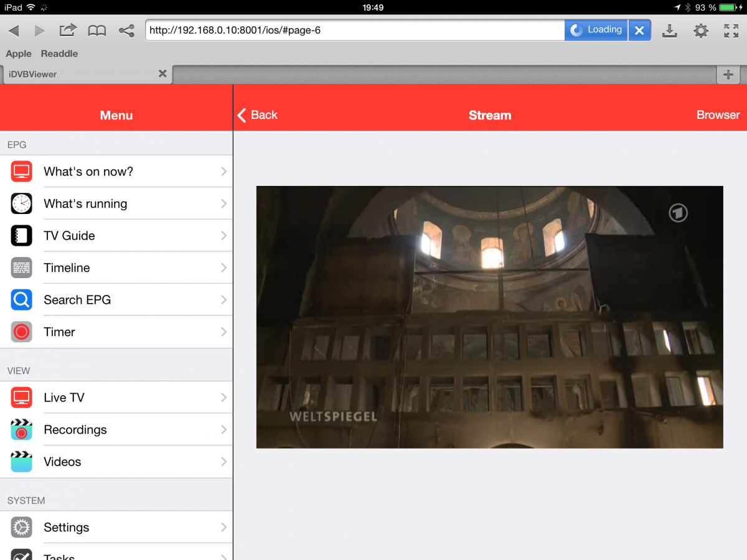This screenshot has width=747, height=560.
Task: Tap the Videos clapperboard icon
Action: click(22, 462)
